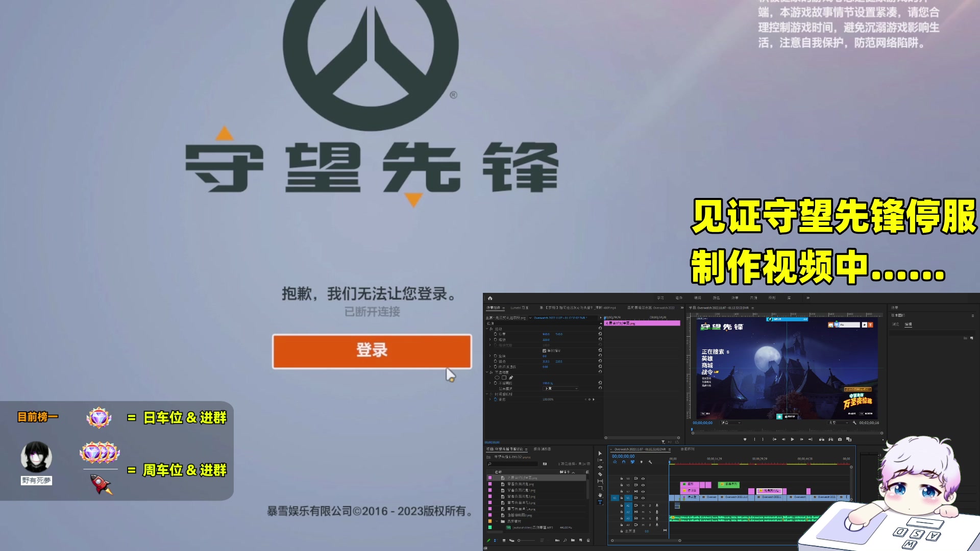Click the timeline timecode 00;00;00;00
Viewport: 980px width, 551px height.
[623, 456]
